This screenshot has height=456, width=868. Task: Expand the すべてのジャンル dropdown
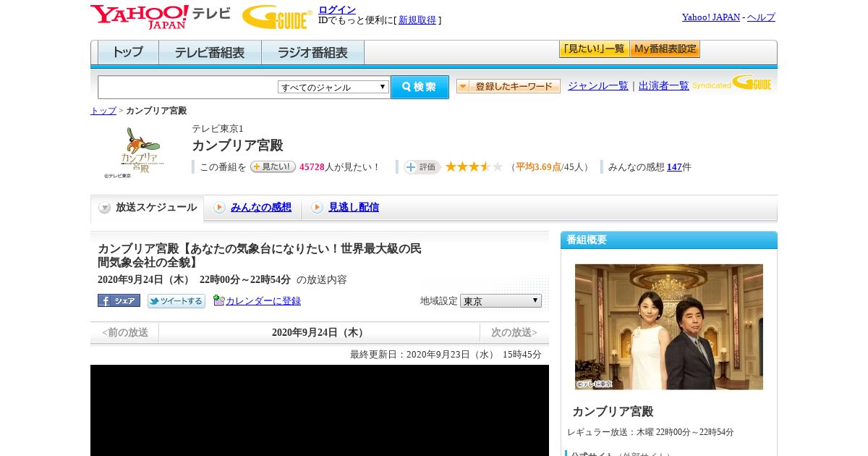[333, 87]
